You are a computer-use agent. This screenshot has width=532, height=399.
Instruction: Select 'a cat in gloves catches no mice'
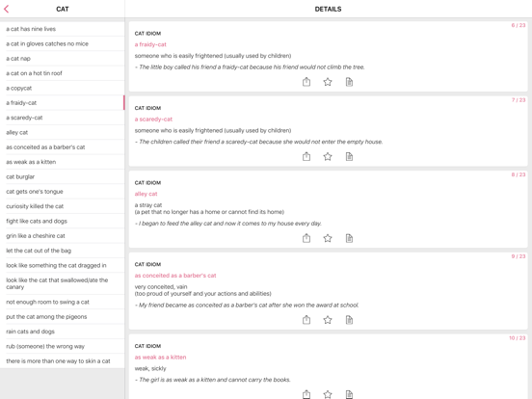coord(63,43)
